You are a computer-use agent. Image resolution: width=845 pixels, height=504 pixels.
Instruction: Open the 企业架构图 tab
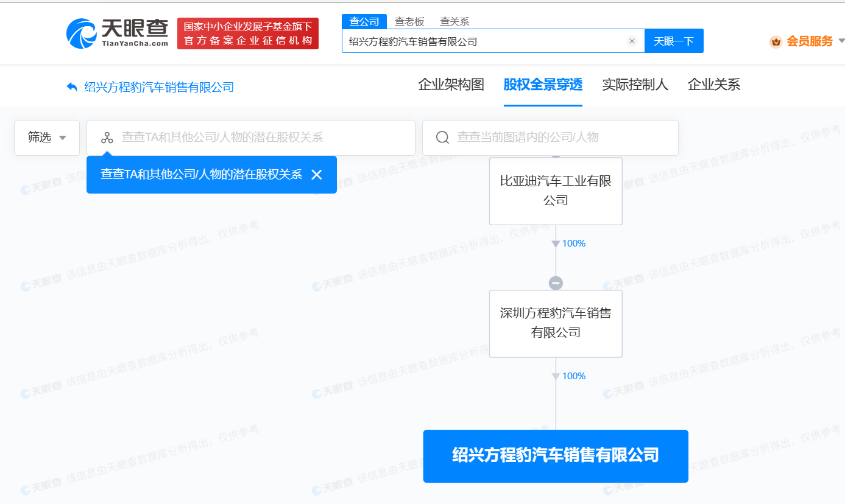pyautogui.click(x=451, y=85)
